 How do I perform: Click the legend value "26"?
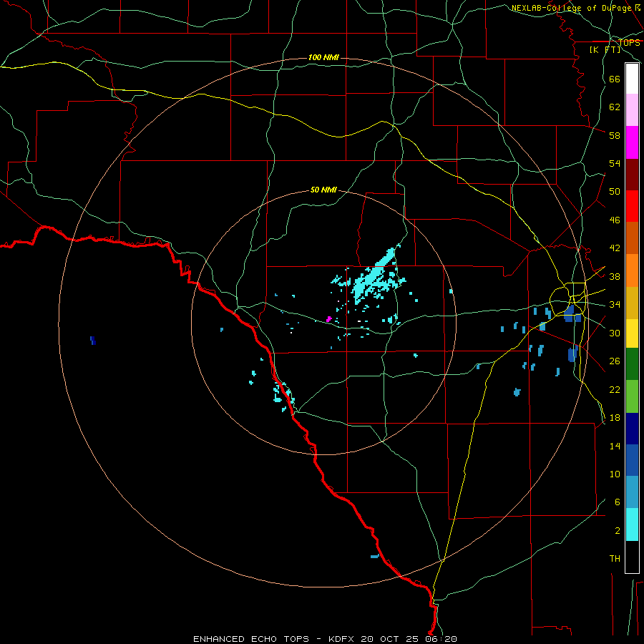coord(615,361)
